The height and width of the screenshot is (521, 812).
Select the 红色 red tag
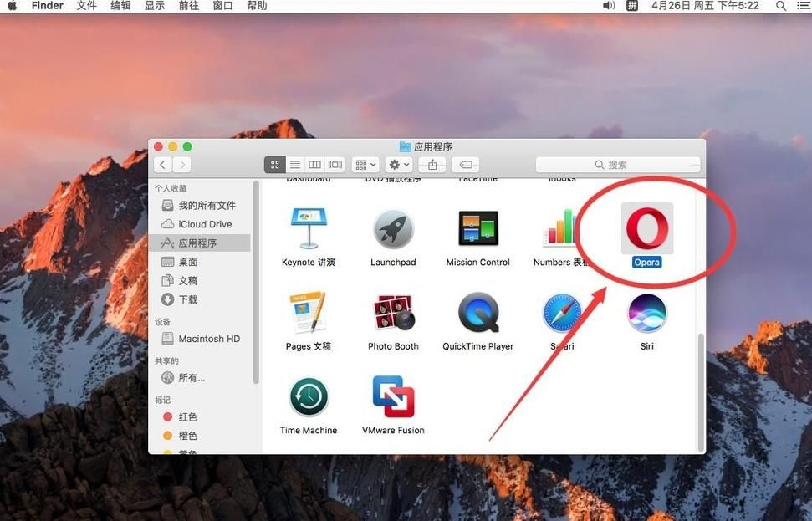[x=199, y=417]
